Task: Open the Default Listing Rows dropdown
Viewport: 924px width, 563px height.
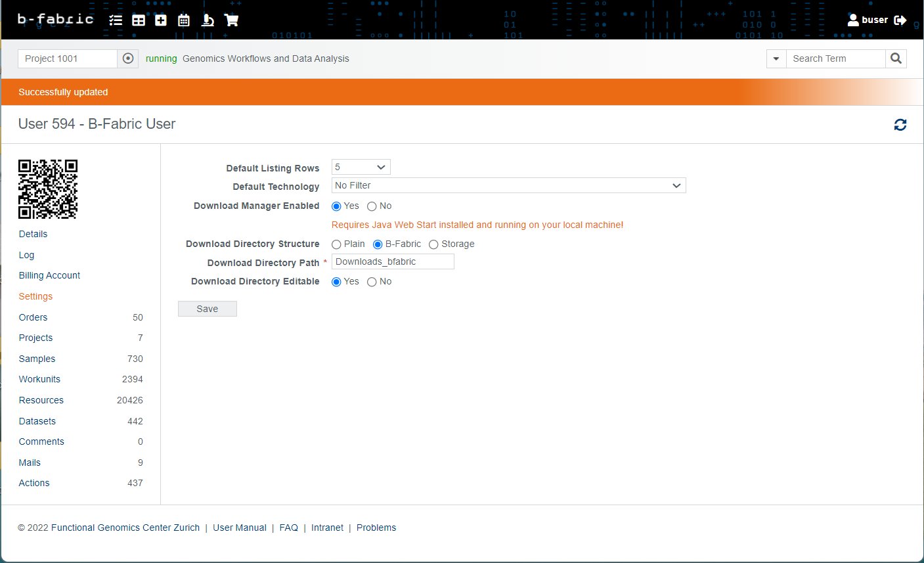Action: coord(361,168)
